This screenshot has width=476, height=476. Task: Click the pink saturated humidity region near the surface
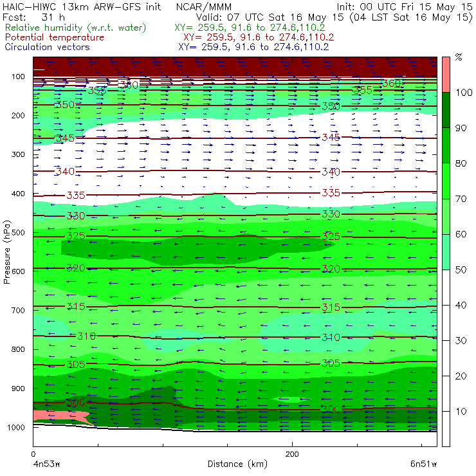click(x=59, y=416)
